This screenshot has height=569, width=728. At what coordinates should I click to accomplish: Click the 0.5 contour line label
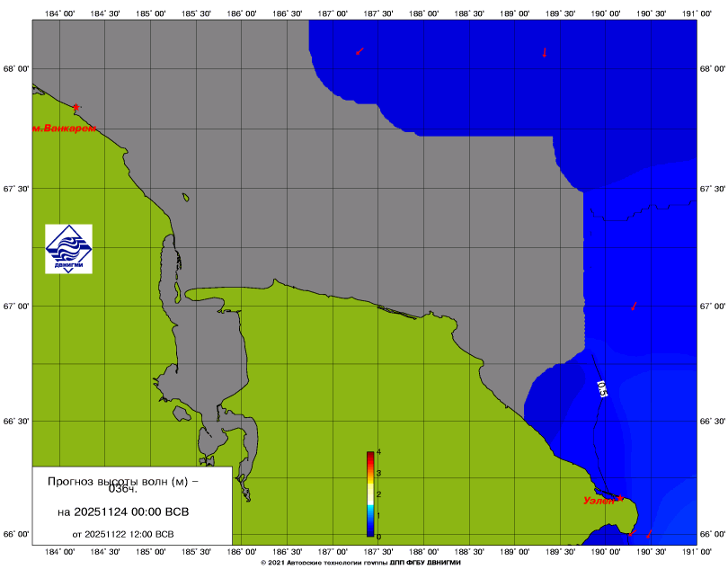click(602, 388)
